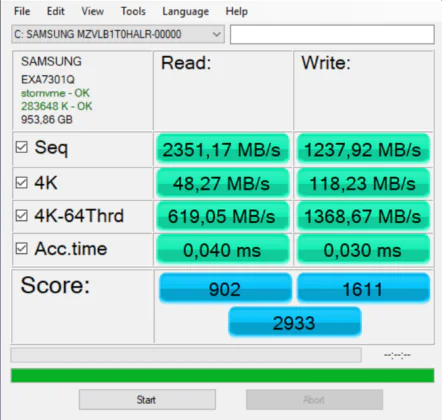This screenshot has height=420, width=442.
Task: Click the total score 2933 box
Action: coord(295,322)
